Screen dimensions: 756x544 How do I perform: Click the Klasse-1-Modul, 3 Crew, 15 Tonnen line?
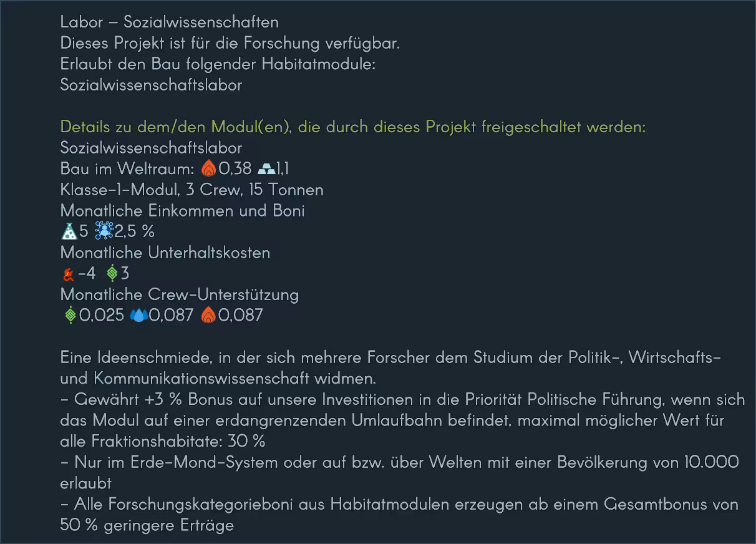[x=191, y=190]
